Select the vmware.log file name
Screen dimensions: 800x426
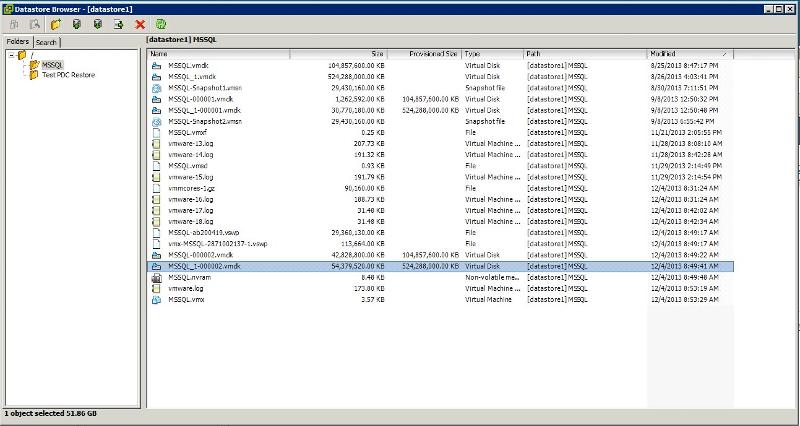(x=187, y=289)
